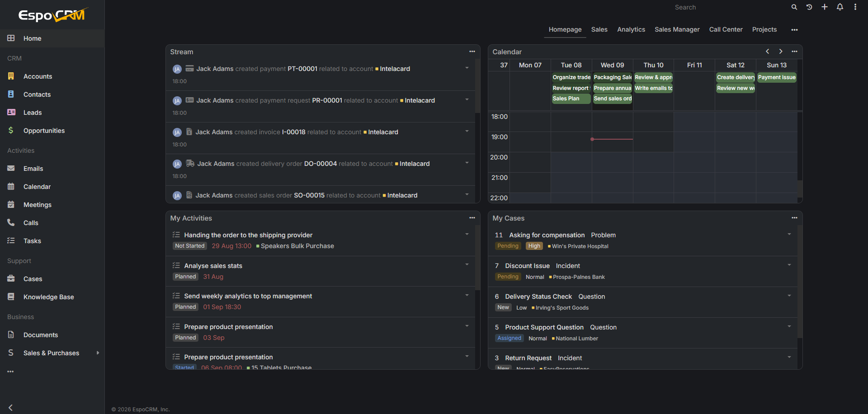Open the Intelacard account link for PT-00001
Screen dimensions: 868x414
coord(395,69)
